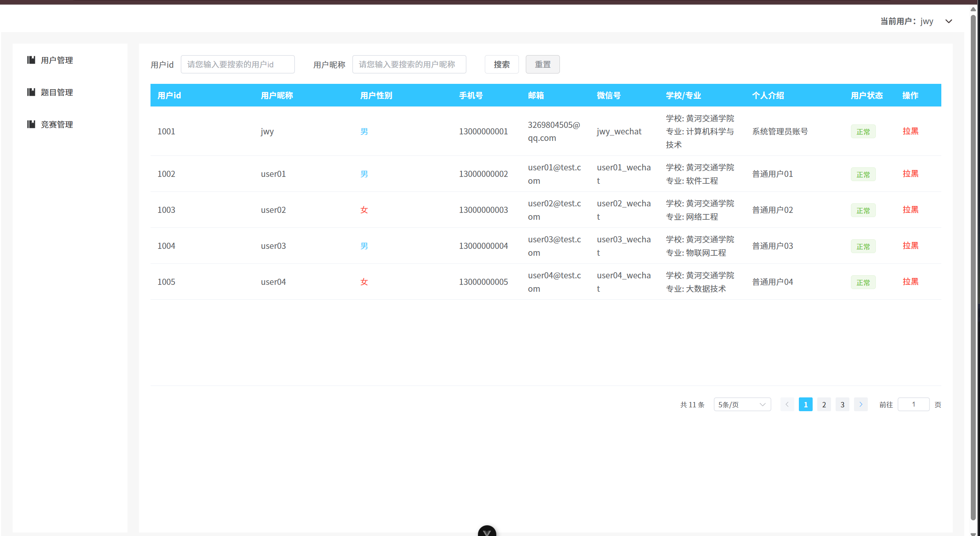Click the previous page arrow in pagination

pyautogui.click(x=787, y=404)
